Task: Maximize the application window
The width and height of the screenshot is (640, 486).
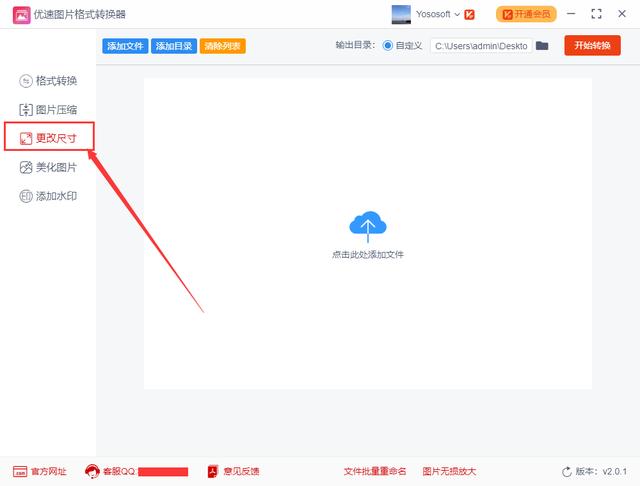Action: (596, 14)
